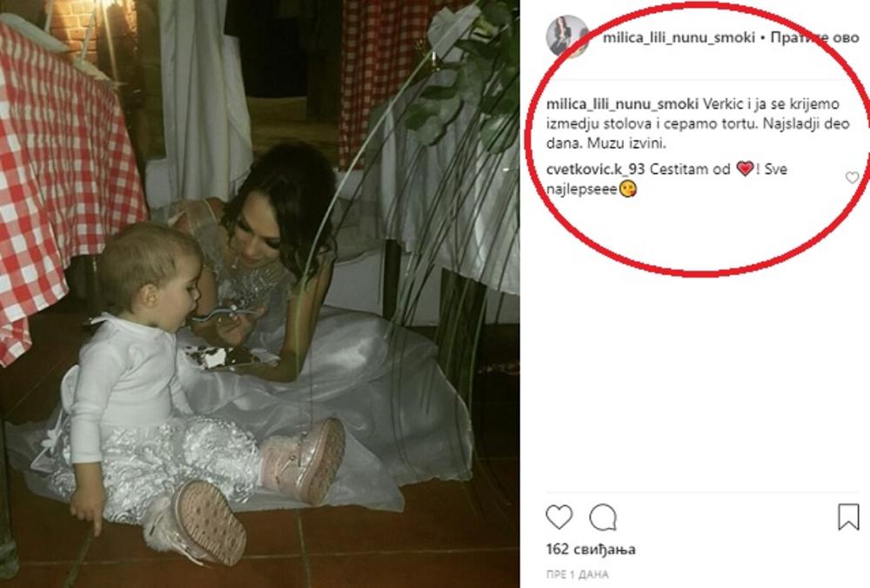This screenshot has height=588, width=870.
Task: Click the Cestitam comment text
Action: [x=667, y=178]
